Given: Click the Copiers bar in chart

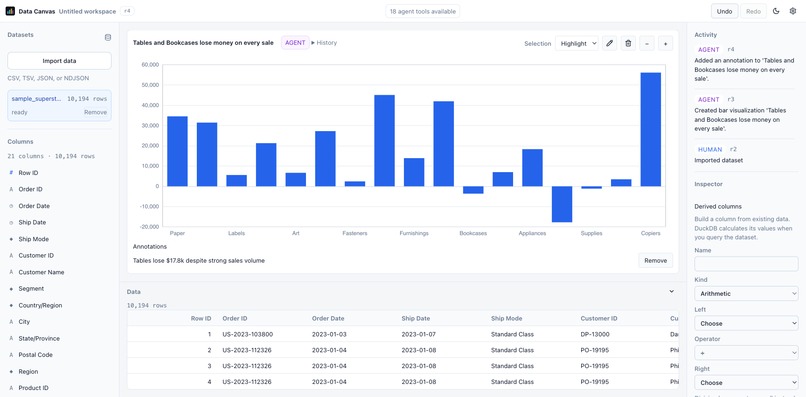Looking at the screenshot, I should coord(650,130).
